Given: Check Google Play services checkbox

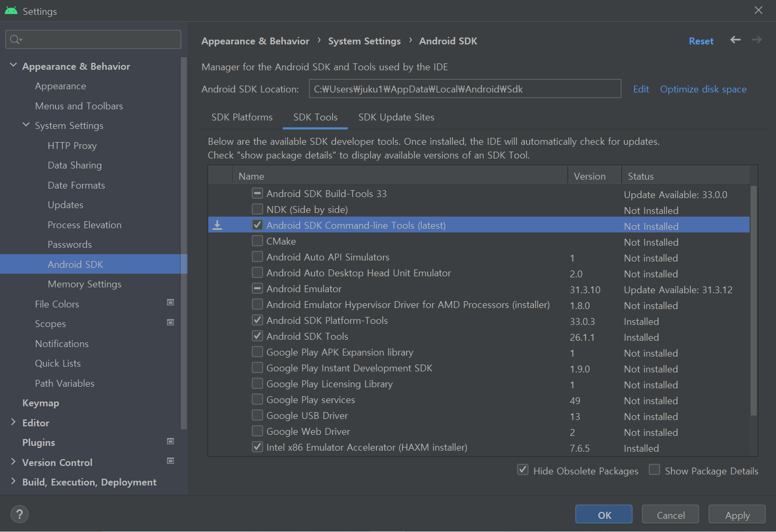Looking at the screenshot, I should coord(257,399).
